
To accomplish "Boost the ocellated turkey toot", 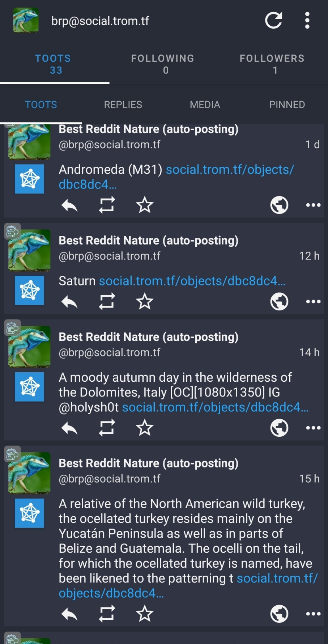I will [107, 614].
